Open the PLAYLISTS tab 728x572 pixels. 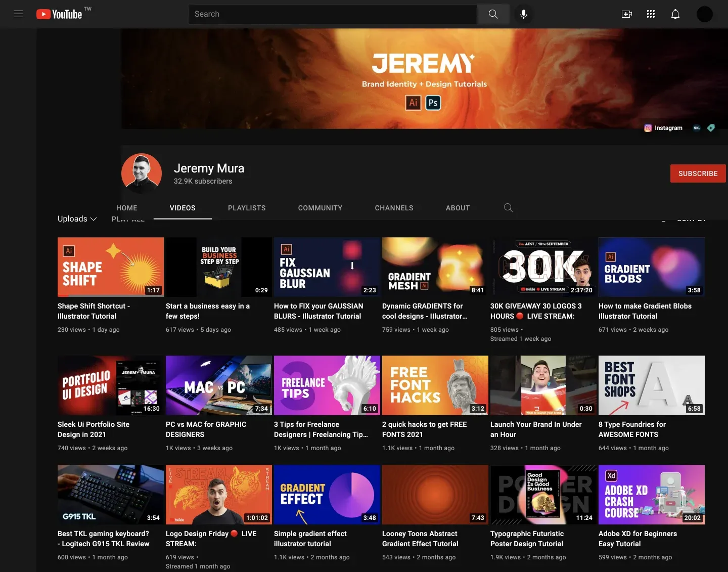(x=247, y=208)
